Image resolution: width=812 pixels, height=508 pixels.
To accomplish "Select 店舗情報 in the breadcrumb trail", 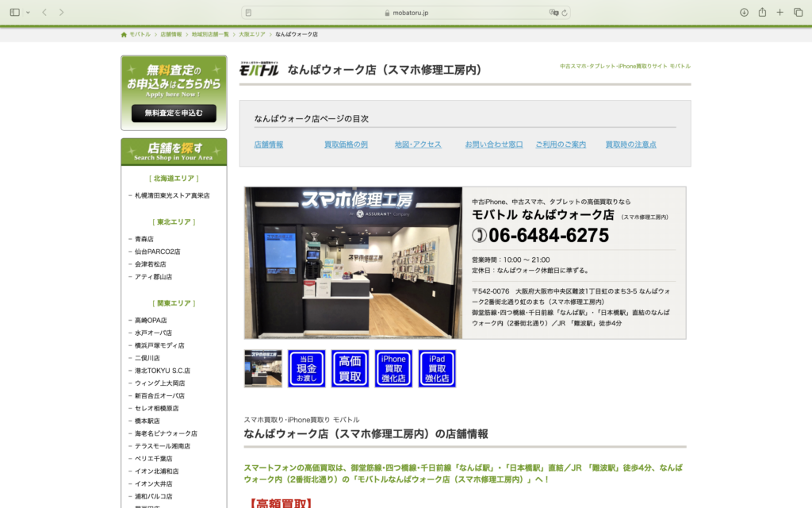I will click(170, 35).
